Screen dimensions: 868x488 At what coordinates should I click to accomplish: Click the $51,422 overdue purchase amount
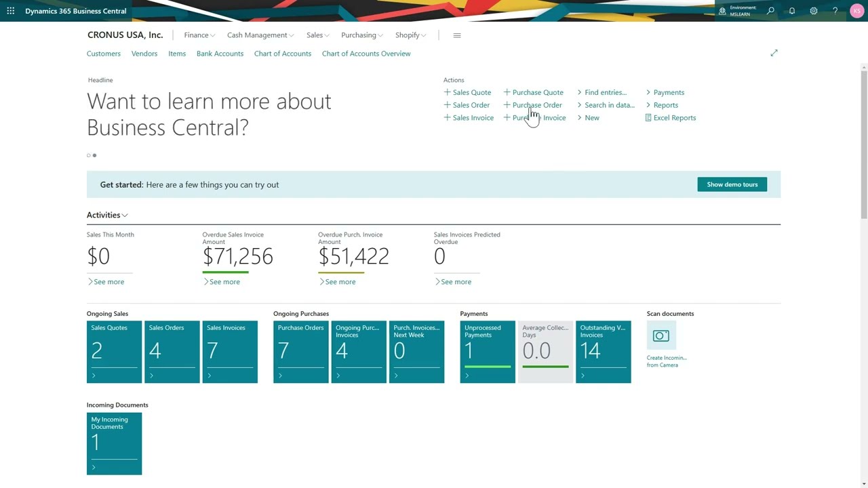pos(353,256)
